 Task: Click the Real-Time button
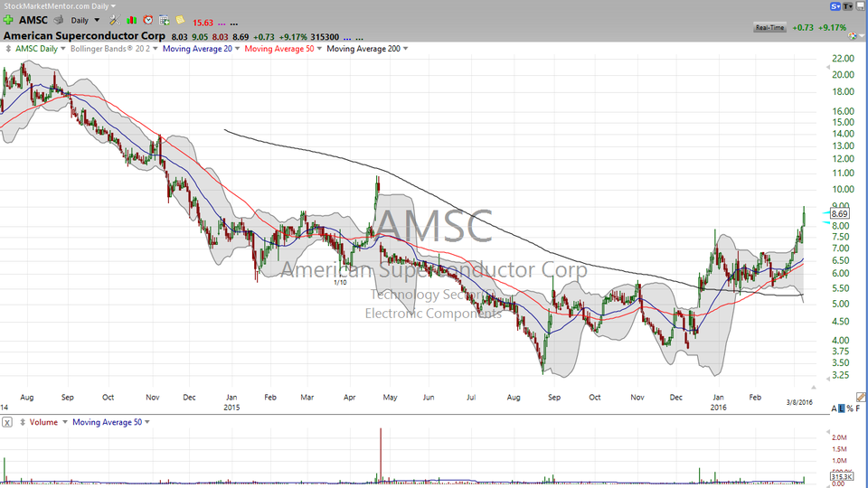770,27
